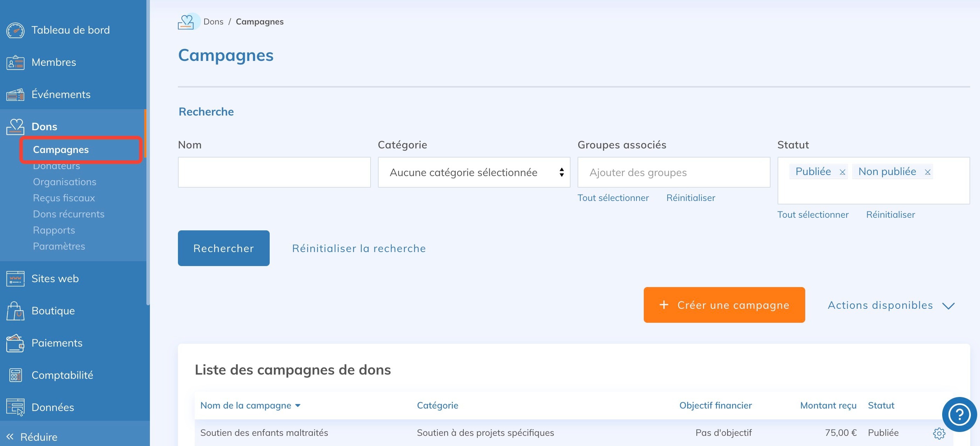Click the Créer une campagne button
980x446 pixels.
pyautogui.click(x=724, y=305)
